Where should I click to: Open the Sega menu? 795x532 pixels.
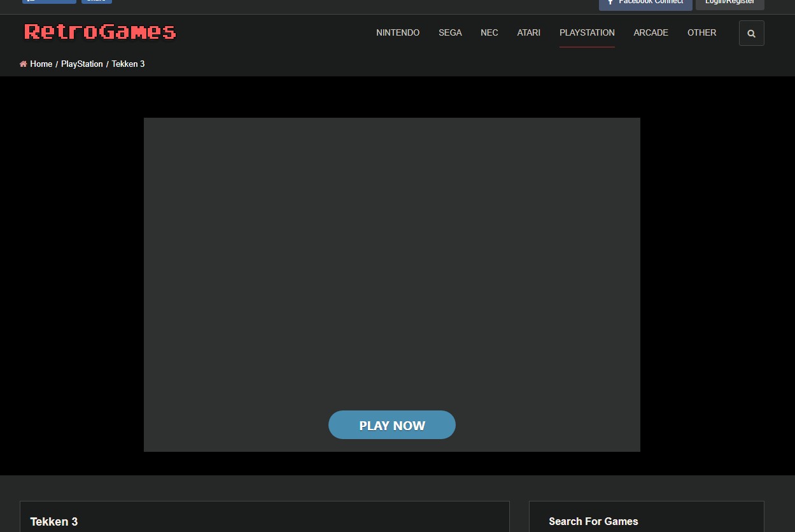(x=450, y=32)
